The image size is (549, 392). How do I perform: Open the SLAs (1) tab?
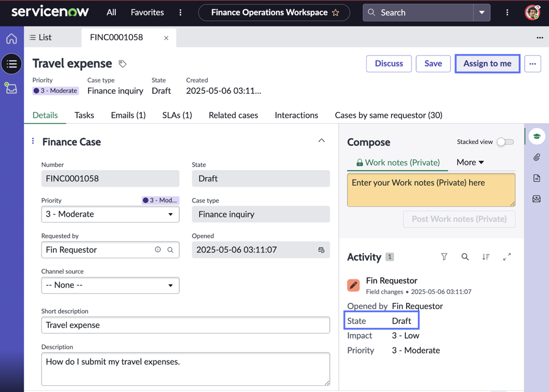point(177,115)
